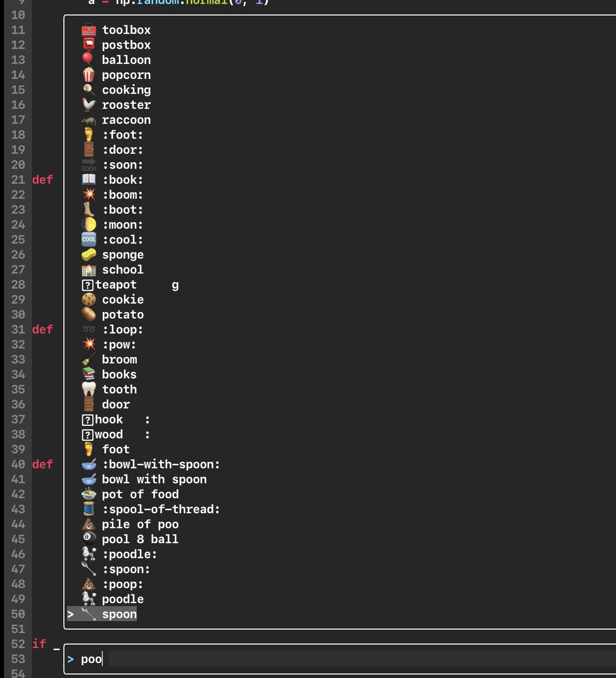Click the emoji beside :soon:
This screenshot has height=678, width=616.
(89, 165)
